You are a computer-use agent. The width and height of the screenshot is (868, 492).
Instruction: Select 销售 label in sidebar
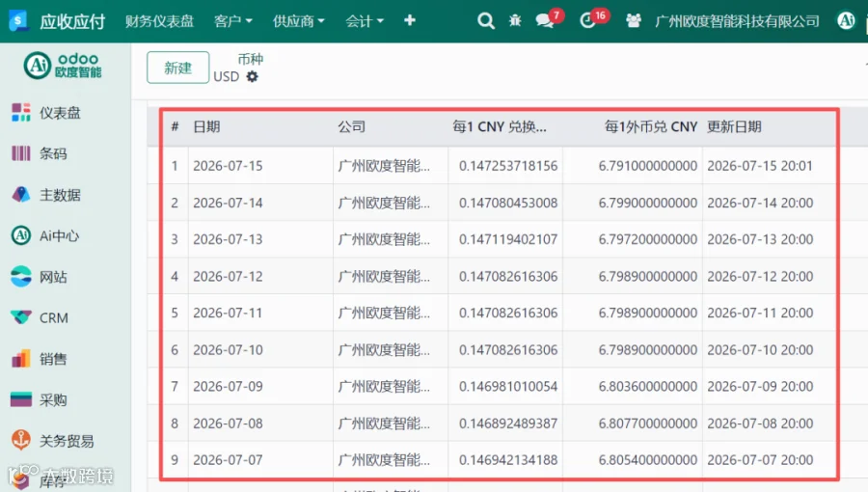click(53, 359)
